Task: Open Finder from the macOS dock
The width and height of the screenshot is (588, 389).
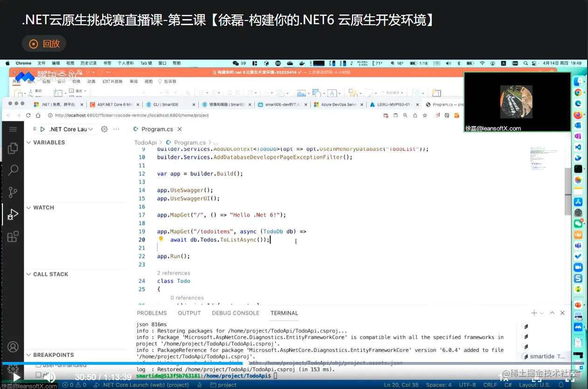Action: 578,81
